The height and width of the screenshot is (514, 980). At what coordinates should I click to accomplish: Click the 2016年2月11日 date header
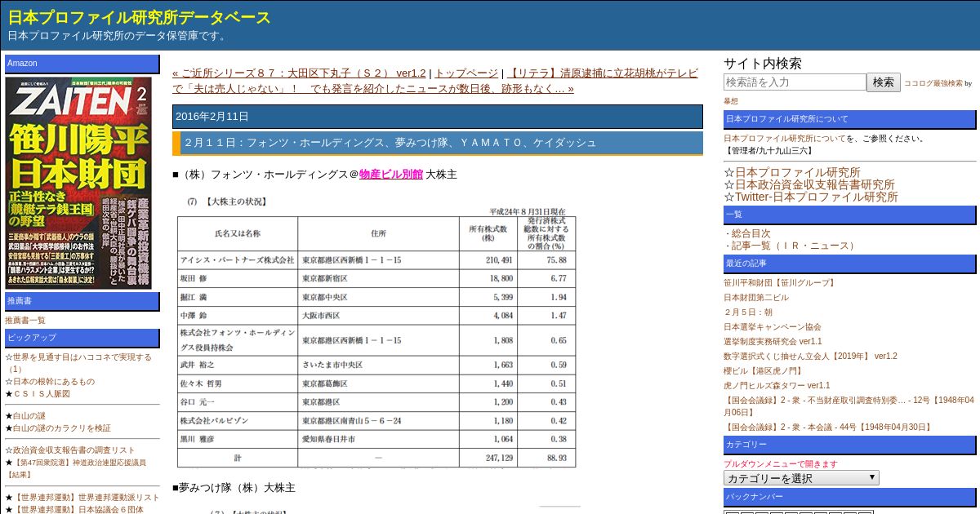click(x=438, y=117)
